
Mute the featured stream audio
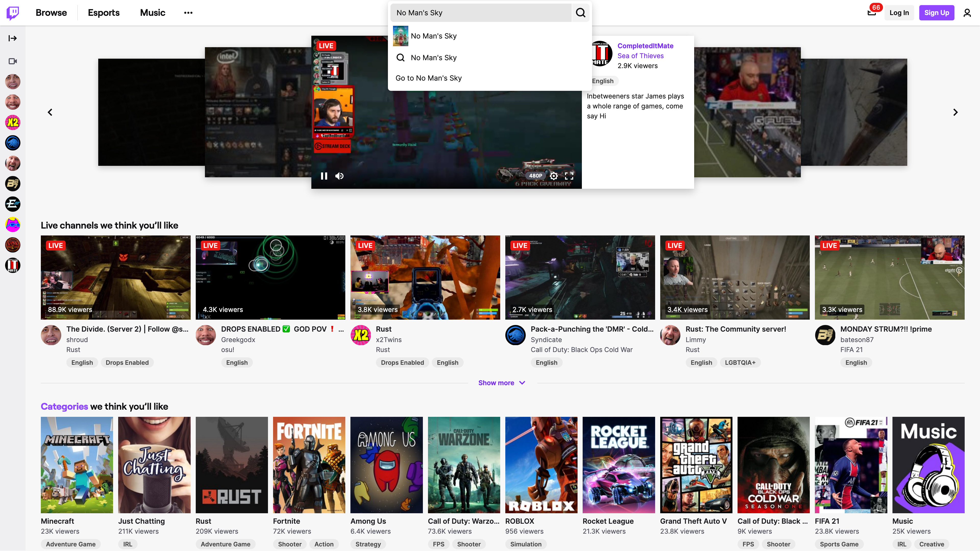pyautogui.click(x=339, y=176)
